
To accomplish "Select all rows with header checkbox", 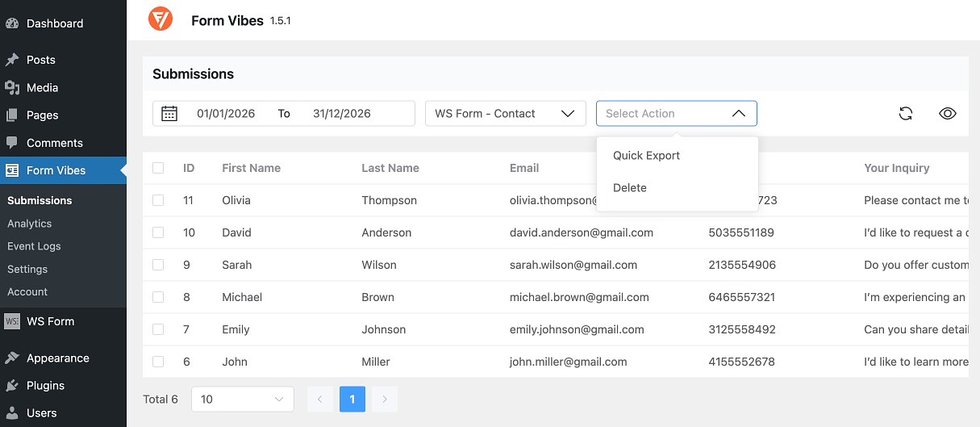I will (x=158, y=168).
